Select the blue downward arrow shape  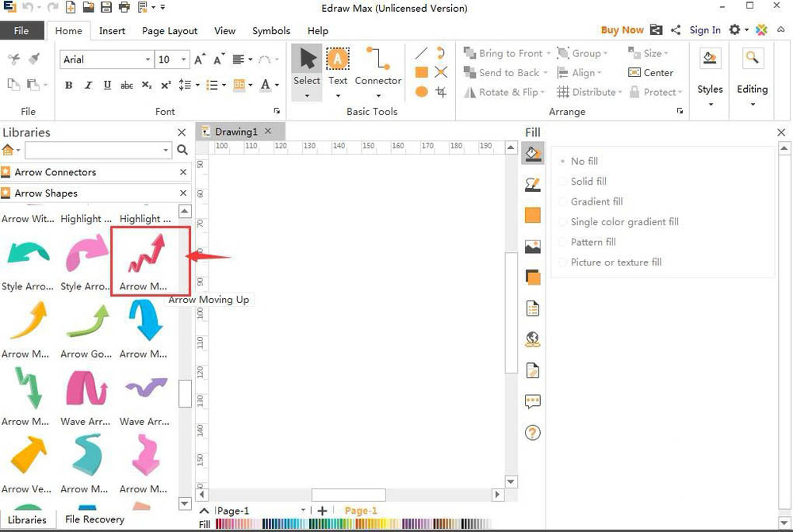144,320
